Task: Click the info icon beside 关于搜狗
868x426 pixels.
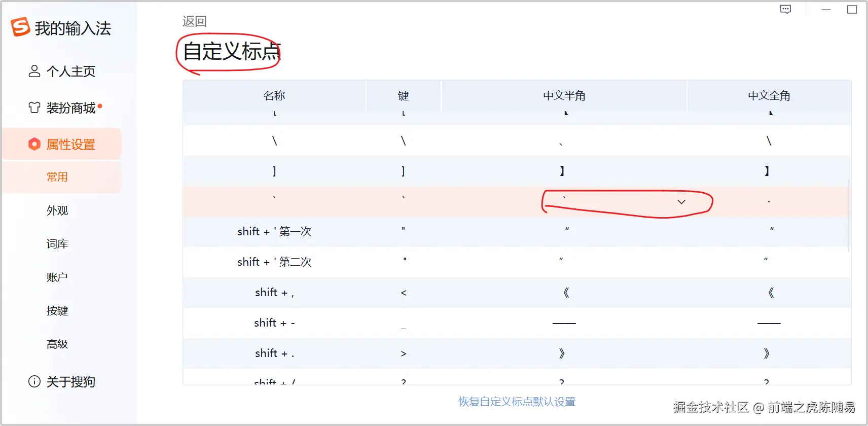Action: [34, 381]
